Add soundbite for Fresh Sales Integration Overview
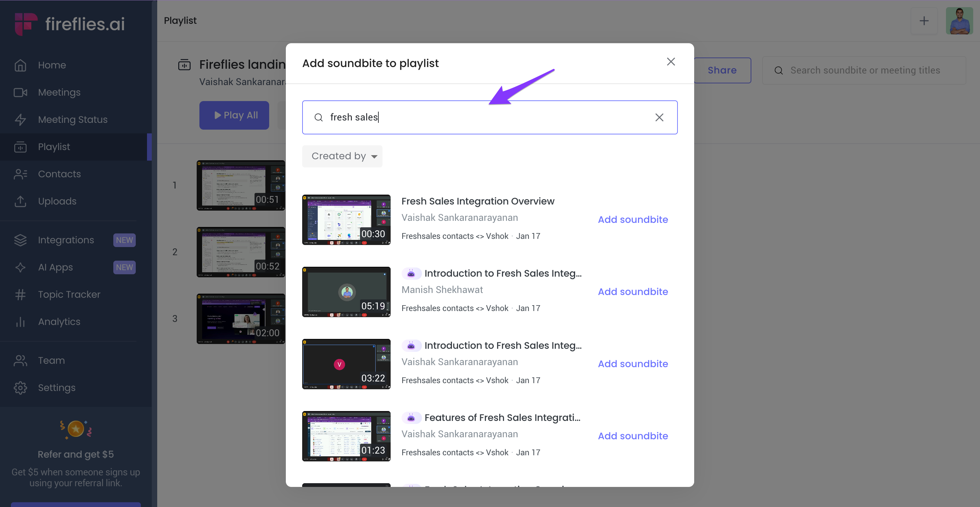 pos(633,219)
